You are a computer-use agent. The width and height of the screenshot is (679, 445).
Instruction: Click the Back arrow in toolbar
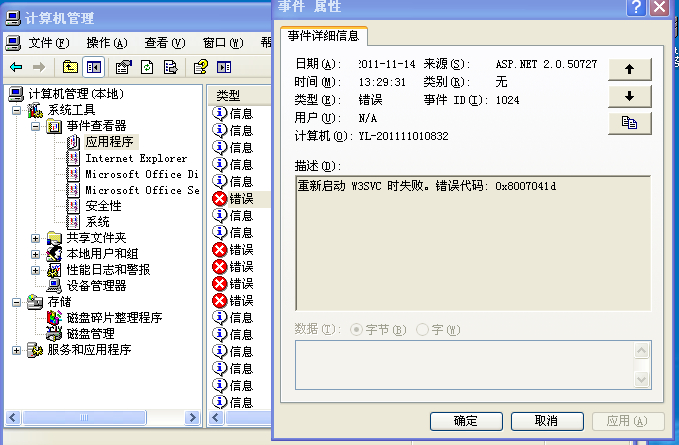[x=16, y=67]
